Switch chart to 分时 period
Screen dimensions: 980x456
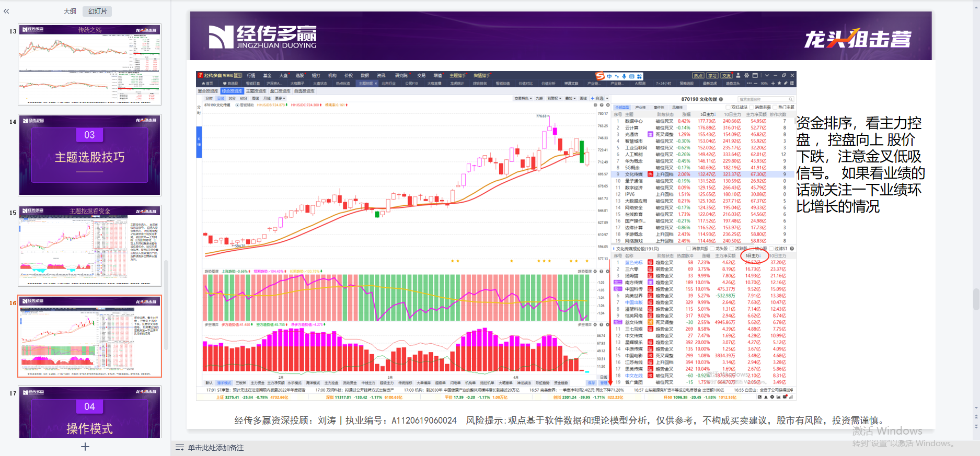pyautogui.click(x=209, y=98)
